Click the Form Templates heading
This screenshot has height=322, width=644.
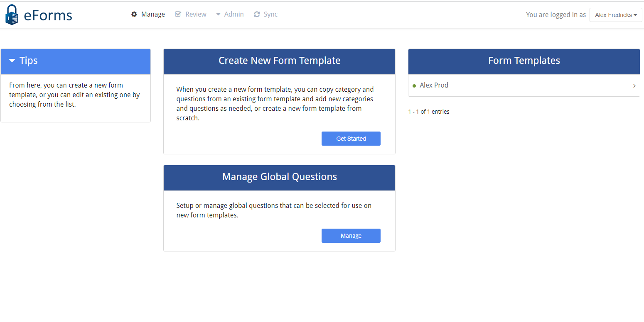(x=524, y=61)
